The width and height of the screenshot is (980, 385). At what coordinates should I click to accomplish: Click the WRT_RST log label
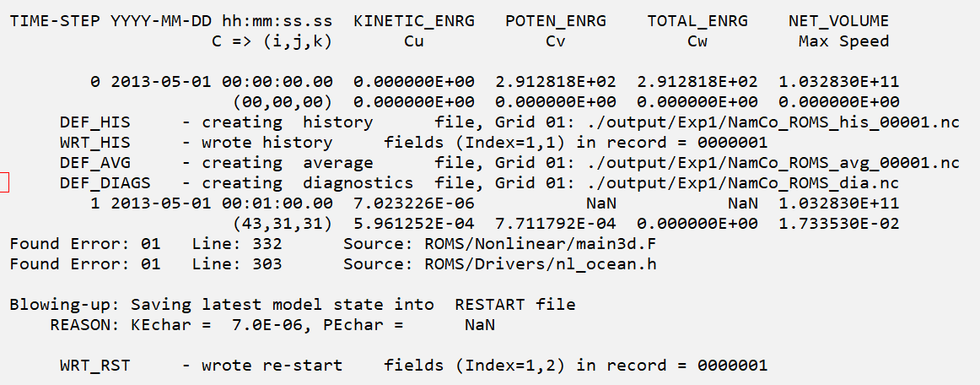coord(95,366)
